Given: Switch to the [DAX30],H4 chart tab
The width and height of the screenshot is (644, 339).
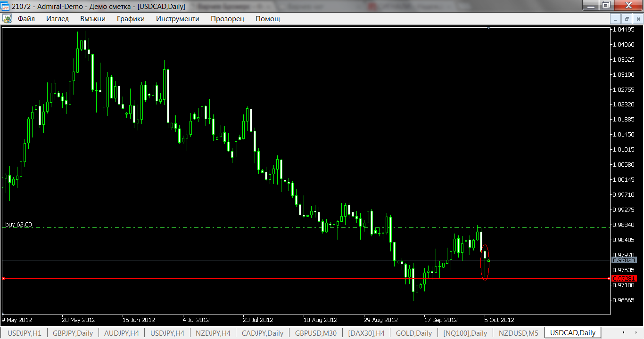Looking at the screenshot, I should pos(366,333).
